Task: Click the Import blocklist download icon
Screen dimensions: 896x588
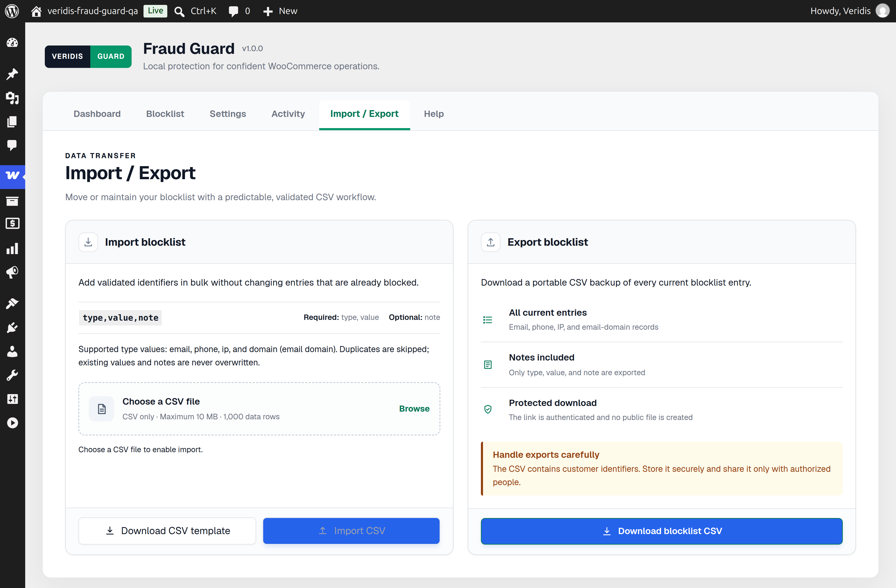Action: click(x=88, y=242)
